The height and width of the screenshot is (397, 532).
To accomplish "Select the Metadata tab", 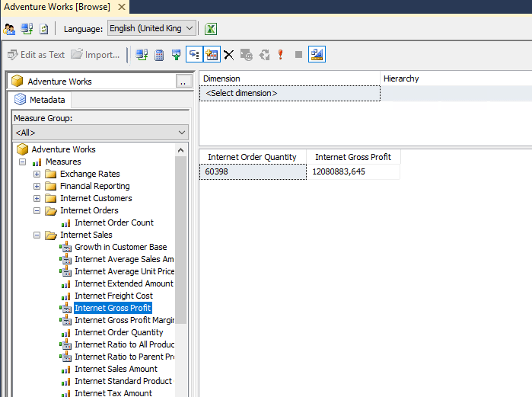I will click(x=40, y=100).
